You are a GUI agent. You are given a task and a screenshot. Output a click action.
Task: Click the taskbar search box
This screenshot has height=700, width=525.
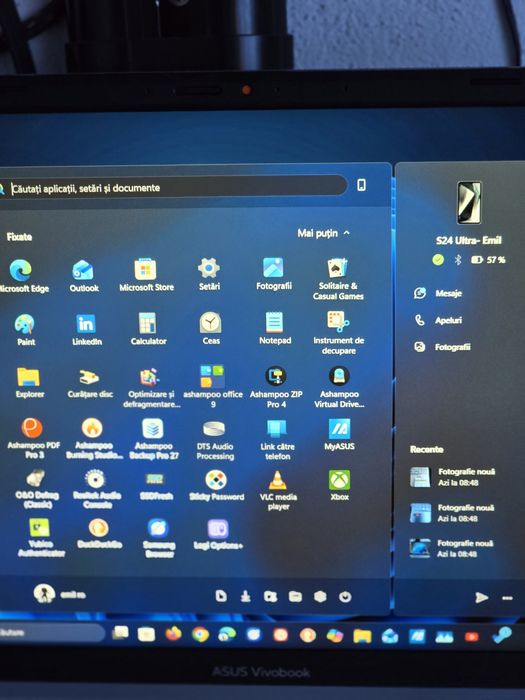[51, 633]
